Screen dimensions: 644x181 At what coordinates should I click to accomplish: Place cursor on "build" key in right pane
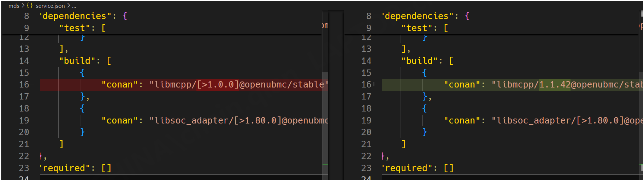[x=419, y=61]
